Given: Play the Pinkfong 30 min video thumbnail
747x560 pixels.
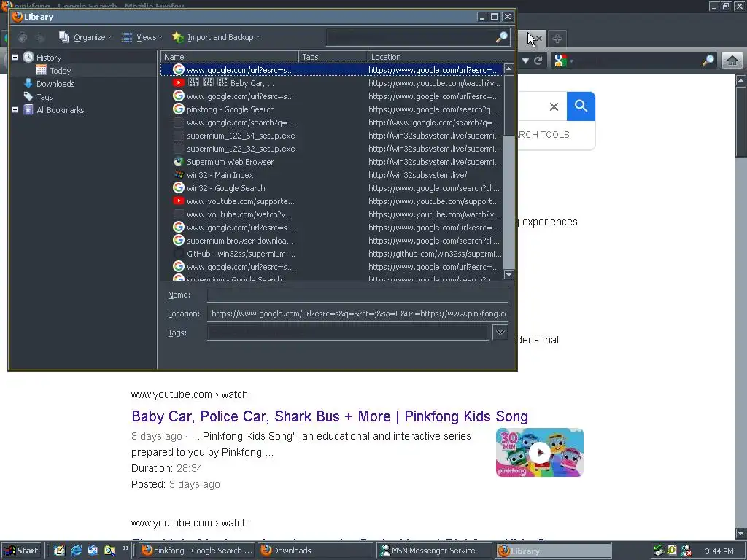Looking at the screenshot, I should click(x=540, y=452).
